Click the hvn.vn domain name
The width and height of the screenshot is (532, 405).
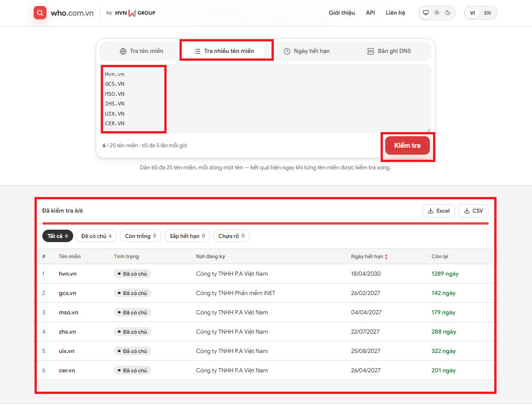68,274
